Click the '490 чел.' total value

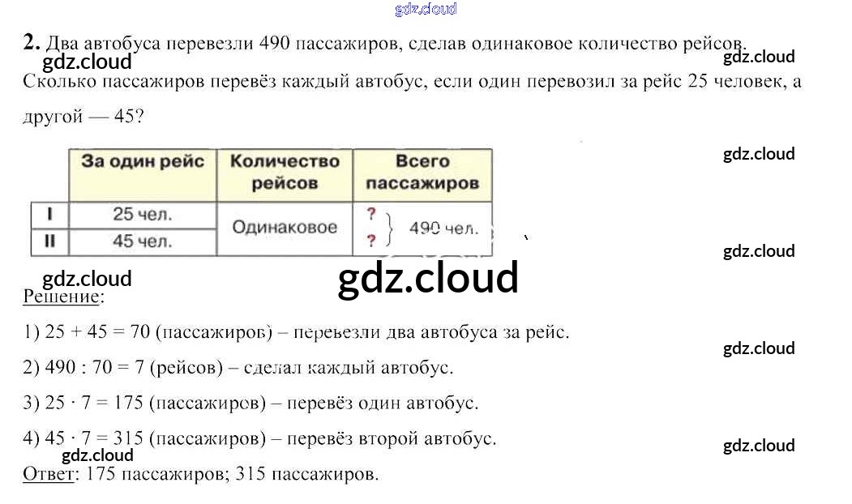point(443,229)
